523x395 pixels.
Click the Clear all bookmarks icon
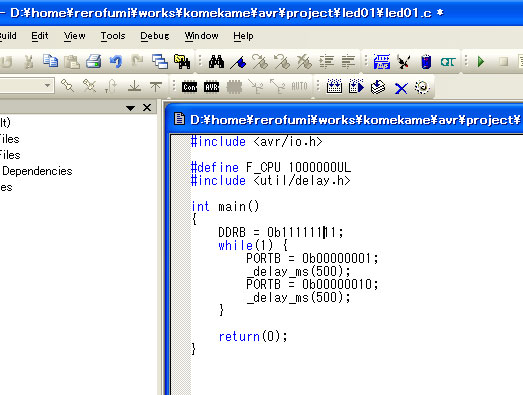click(x=304, y=62)
